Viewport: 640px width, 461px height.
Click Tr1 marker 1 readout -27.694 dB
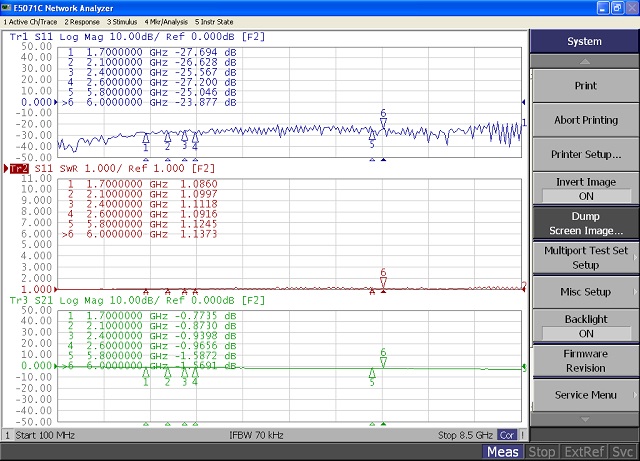(206, 53)
